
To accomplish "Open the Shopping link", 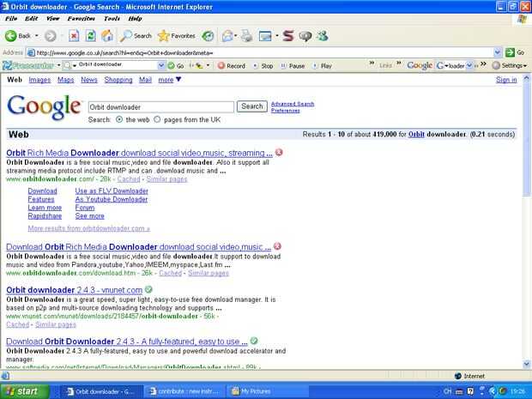I will [118, 80].
